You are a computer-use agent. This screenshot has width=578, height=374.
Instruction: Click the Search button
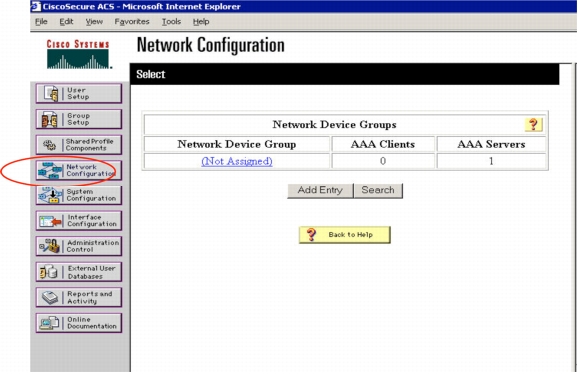point(378,191)
